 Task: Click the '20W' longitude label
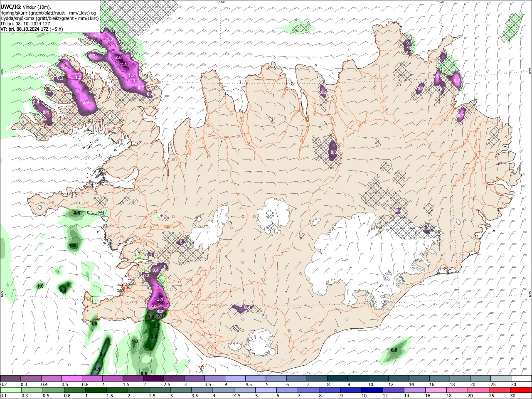222,2
